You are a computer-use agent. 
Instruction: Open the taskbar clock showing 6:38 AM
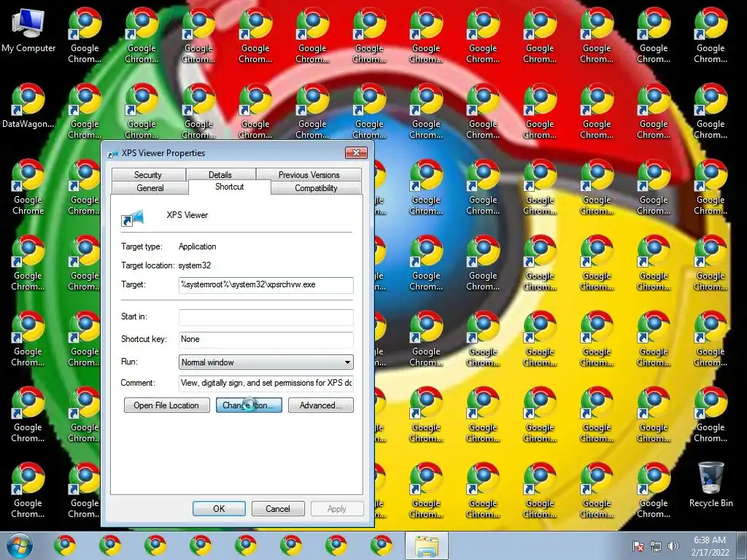pyautogui.click(x=710, y=546)
